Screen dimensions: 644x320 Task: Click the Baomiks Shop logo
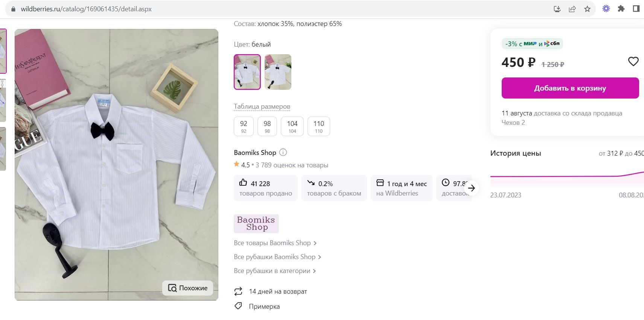coord(256,223)
